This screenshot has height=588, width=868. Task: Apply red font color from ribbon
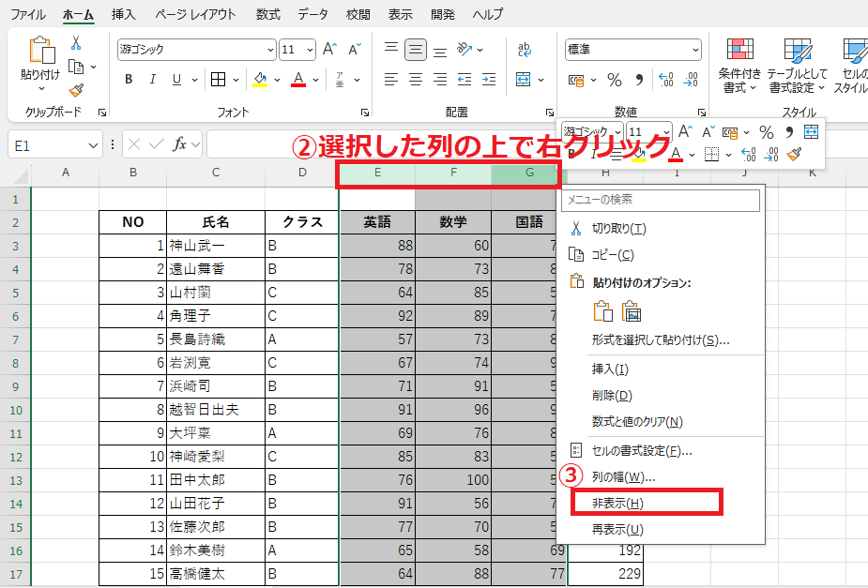coord(298,80)
